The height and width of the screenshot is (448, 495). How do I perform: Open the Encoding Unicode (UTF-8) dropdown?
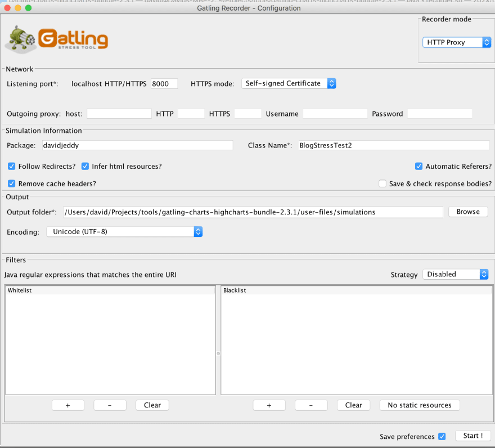coord(124,231)
